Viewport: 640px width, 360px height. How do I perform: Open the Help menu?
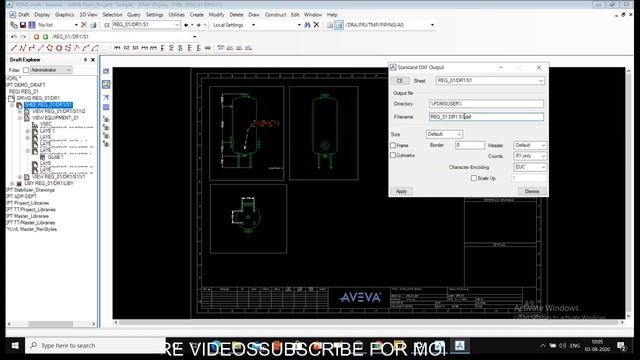coord(332,15)
